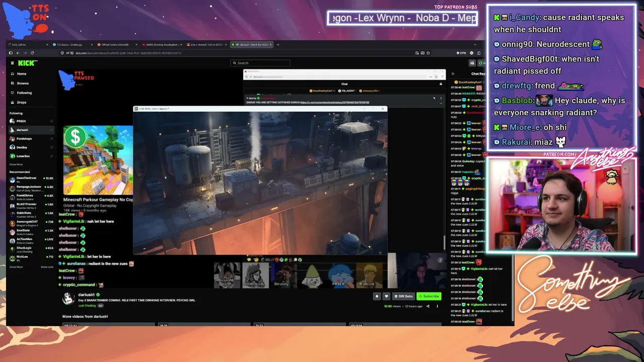
Task: Open Drops in the Kick sidebar
Action: click(30, 103)
